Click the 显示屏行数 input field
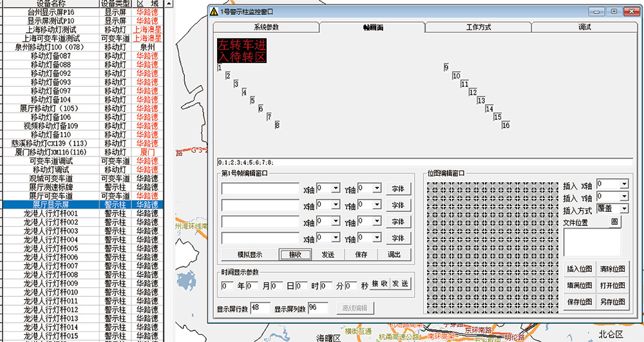This screenshot has height=342, width=644. click(x=260, y=308)
